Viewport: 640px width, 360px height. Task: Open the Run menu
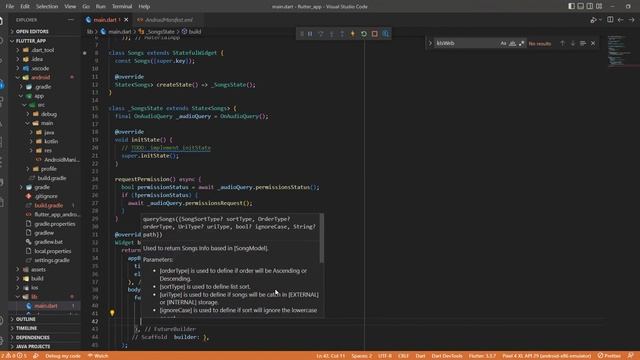point(100,7)
